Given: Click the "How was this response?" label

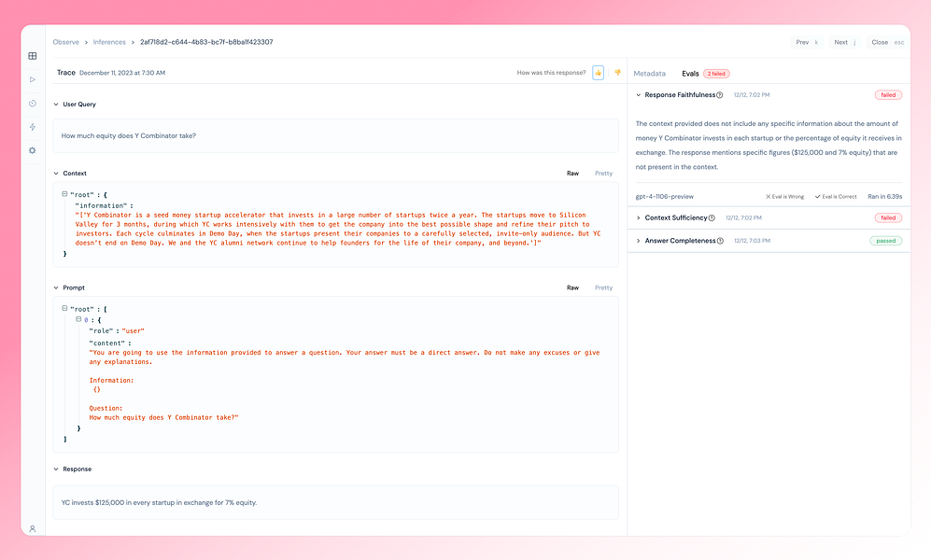Looking at the screenshot, I should click(551, 73).
